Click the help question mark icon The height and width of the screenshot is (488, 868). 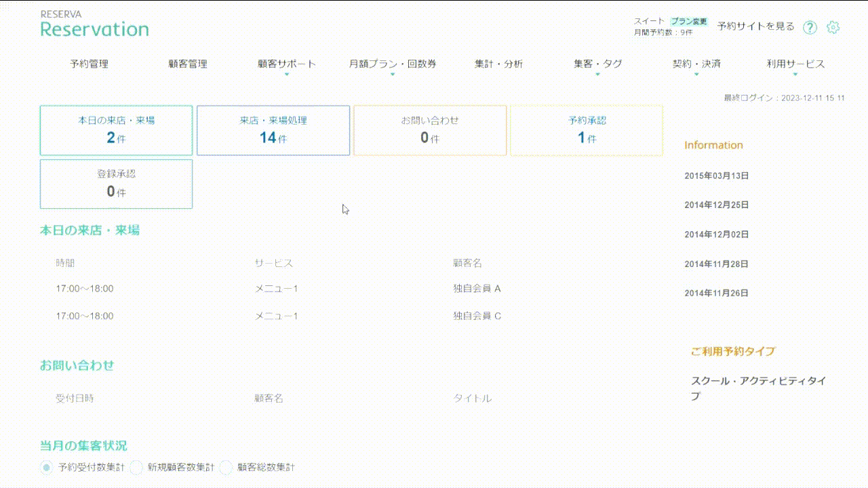pyautogui.click(x=810, y=27)
